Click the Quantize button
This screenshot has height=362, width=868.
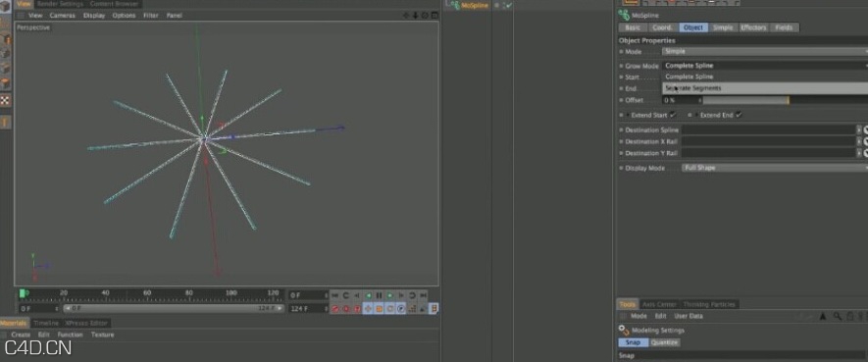(x=664, y=342)
